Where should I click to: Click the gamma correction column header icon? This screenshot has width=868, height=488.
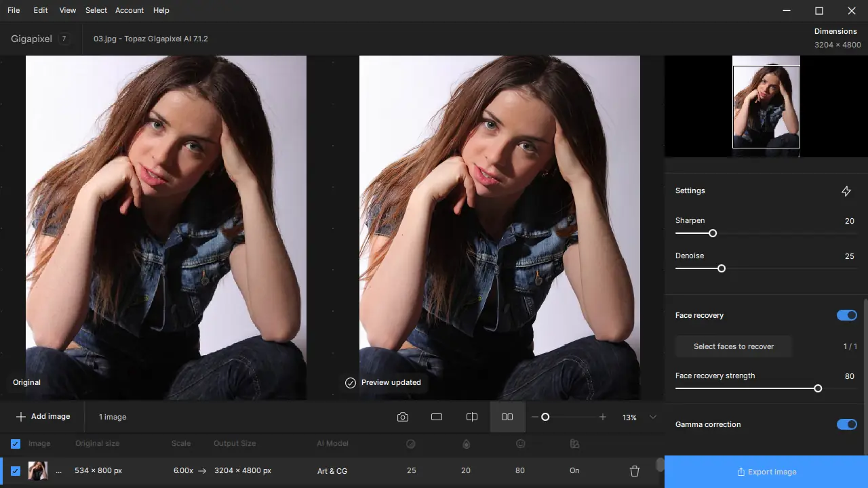[575, 444]
